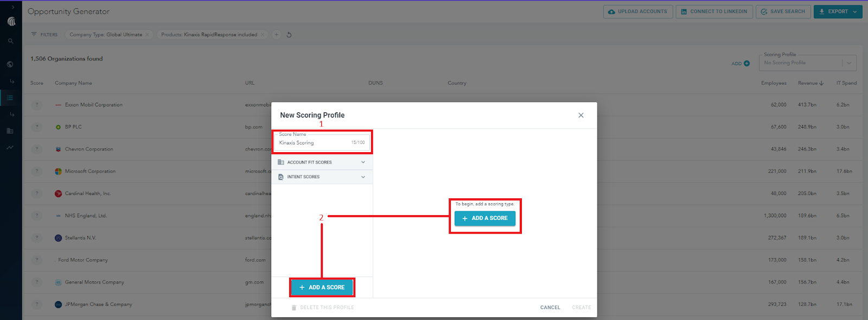
Task: Open the globe icon in sidebar
Action: tap(10, 64)
